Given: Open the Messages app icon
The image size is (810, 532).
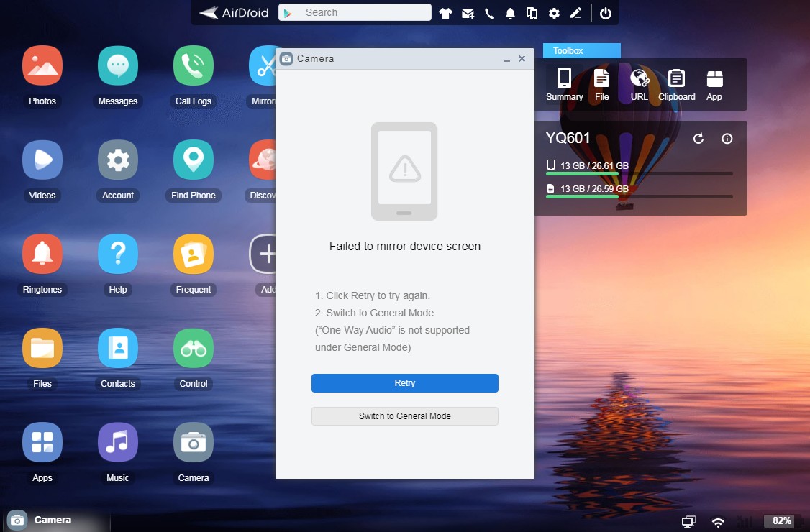Looking at the screenshot, I should pos(118,66).
